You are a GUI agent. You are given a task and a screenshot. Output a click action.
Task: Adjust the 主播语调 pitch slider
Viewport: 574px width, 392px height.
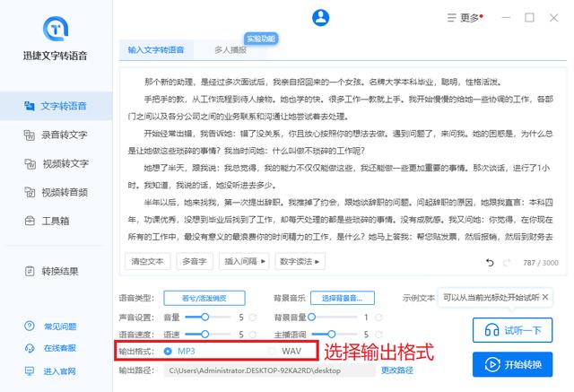click(x=334, y=335)
